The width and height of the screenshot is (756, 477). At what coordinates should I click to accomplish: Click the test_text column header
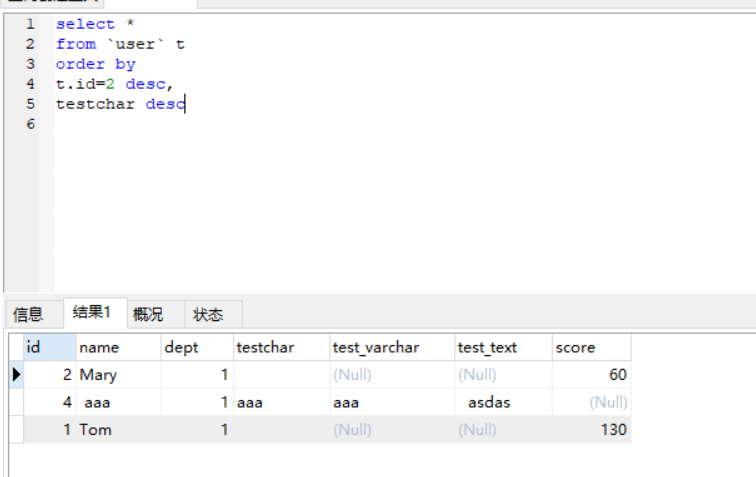(x=503, y=347)
